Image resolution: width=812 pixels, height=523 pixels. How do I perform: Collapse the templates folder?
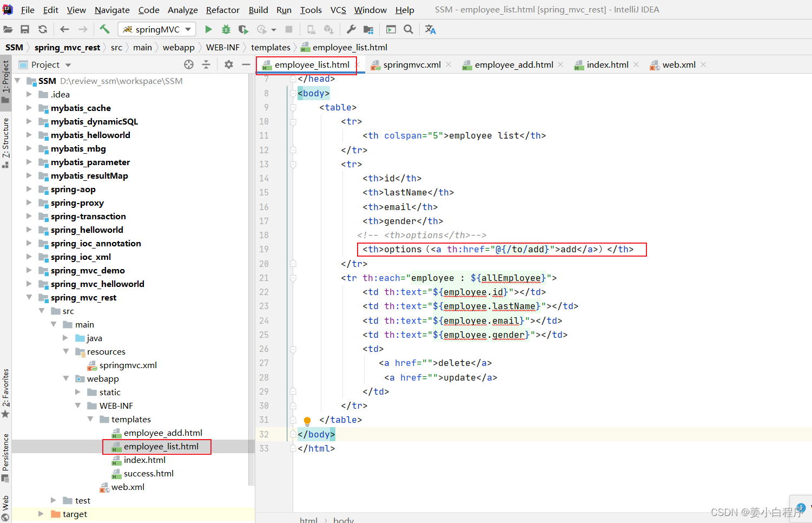90,419
